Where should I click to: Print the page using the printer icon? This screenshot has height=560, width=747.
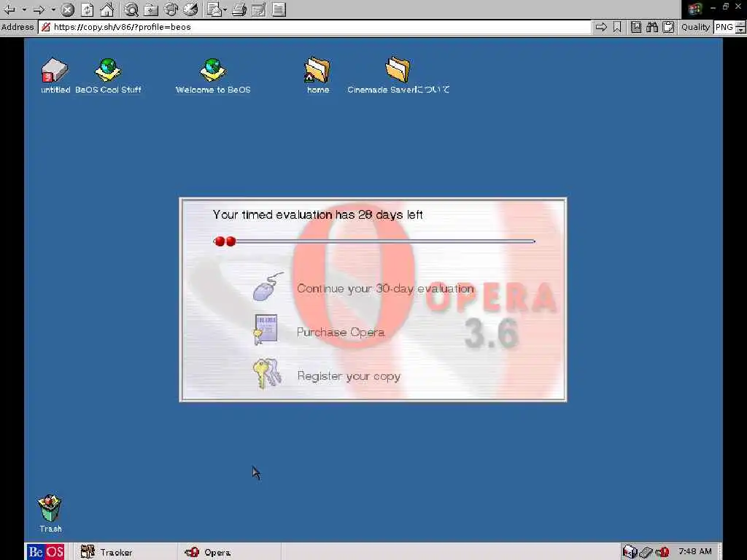click(239, 9)
